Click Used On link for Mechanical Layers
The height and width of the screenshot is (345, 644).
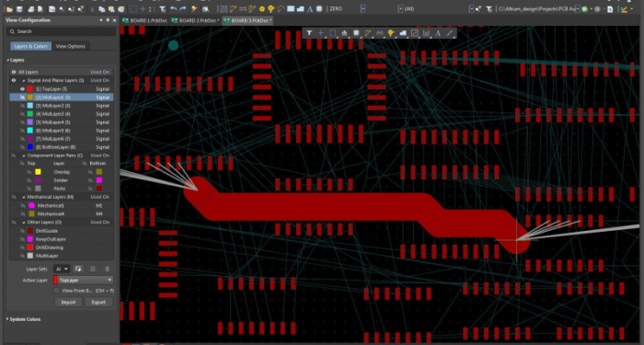[99, 197]
